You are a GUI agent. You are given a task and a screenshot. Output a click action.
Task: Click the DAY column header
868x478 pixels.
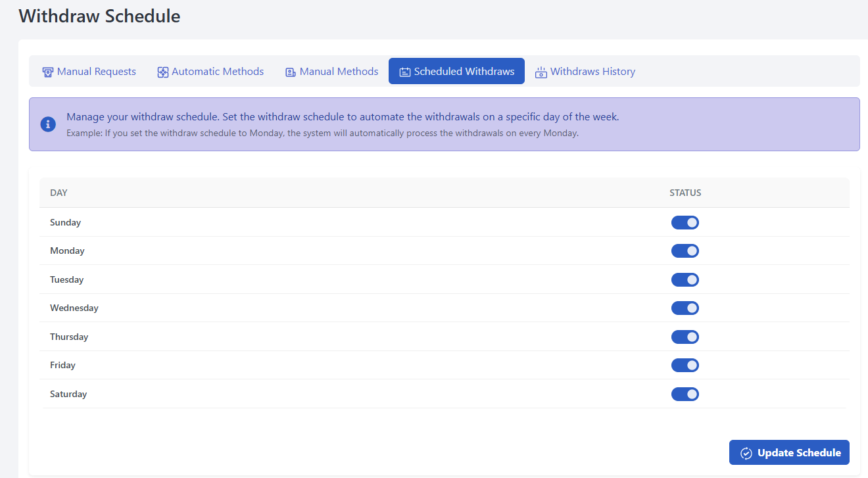[x=59, y=193]
